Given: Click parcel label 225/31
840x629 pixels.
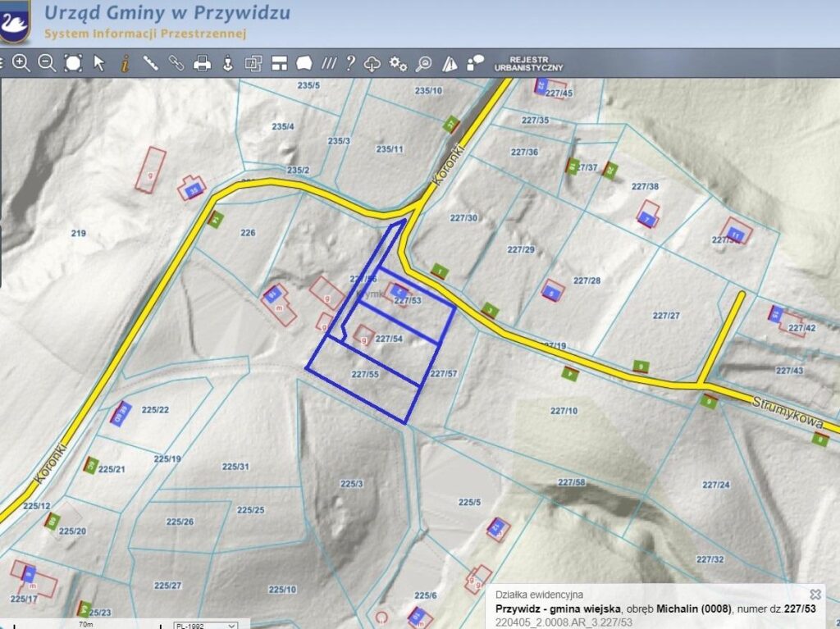Looking at the screenshot, I should 235,466.
